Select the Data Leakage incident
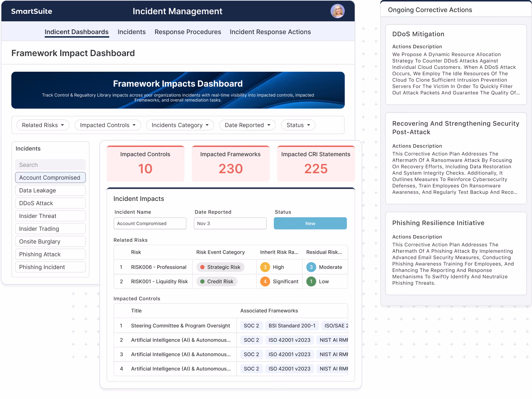The width and height of the screenshot is (532, 399). pos(50,190)
